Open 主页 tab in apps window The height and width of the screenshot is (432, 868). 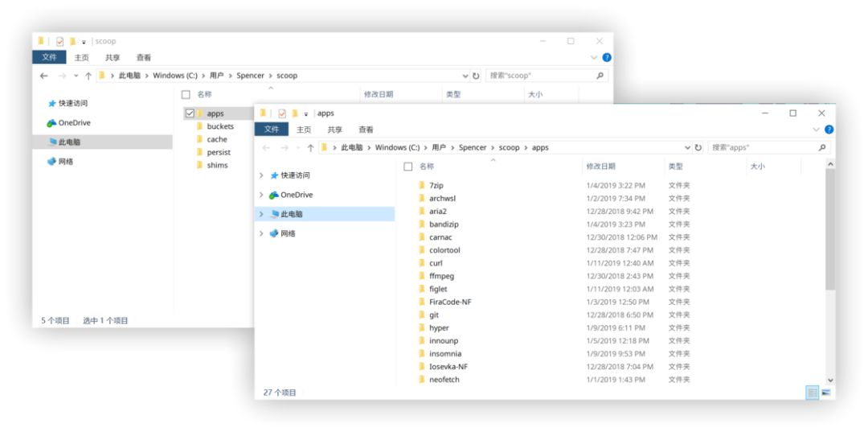tap(304, 130)
